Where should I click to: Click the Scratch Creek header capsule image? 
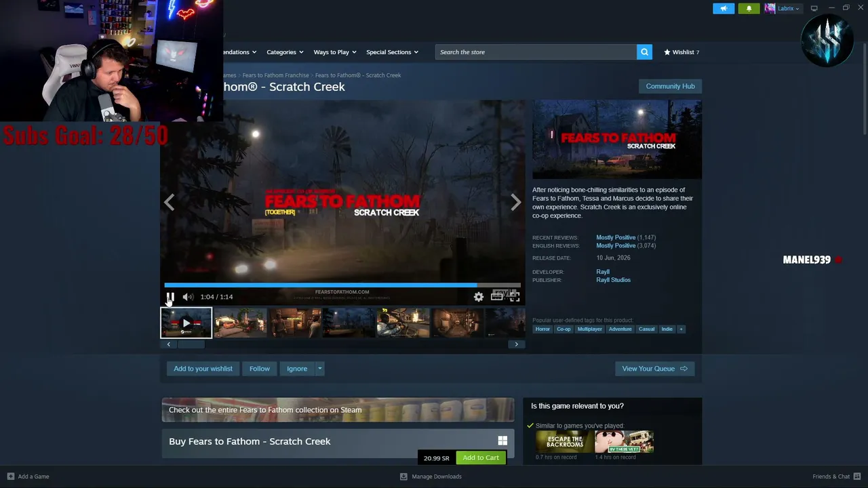pos(617,140)
